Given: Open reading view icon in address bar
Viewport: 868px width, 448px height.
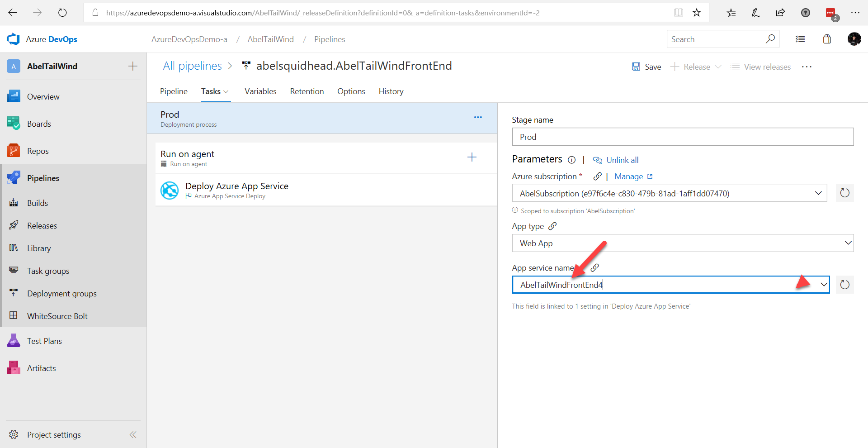Looking at the screenshot, I should coord(679,13).
